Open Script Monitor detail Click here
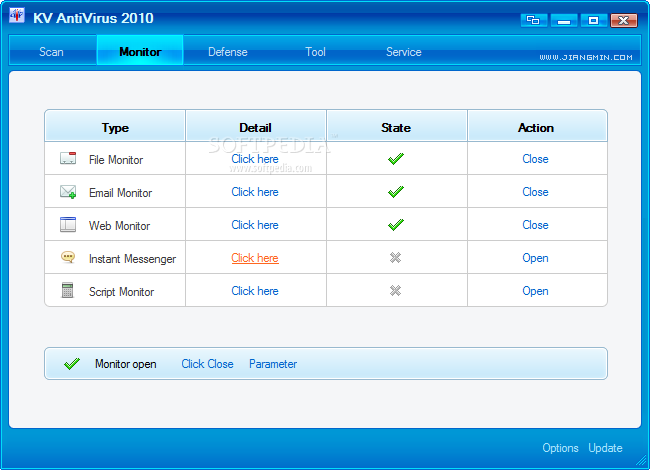This screenshot has width=650, height=470. [x=255, y=291]
